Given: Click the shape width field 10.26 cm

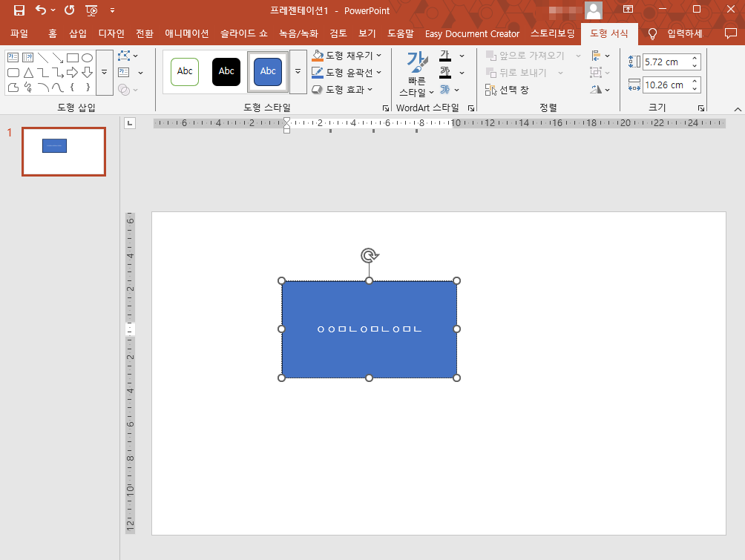Looking at the screenshot, I should 666,85.
